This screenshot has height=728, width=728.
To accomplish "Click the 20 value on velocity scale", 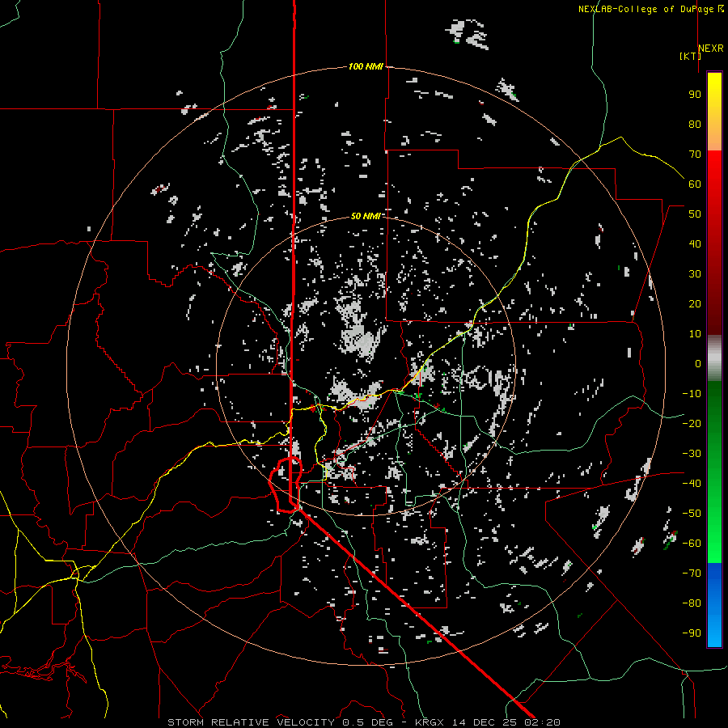I will click(x=695, y=303).
